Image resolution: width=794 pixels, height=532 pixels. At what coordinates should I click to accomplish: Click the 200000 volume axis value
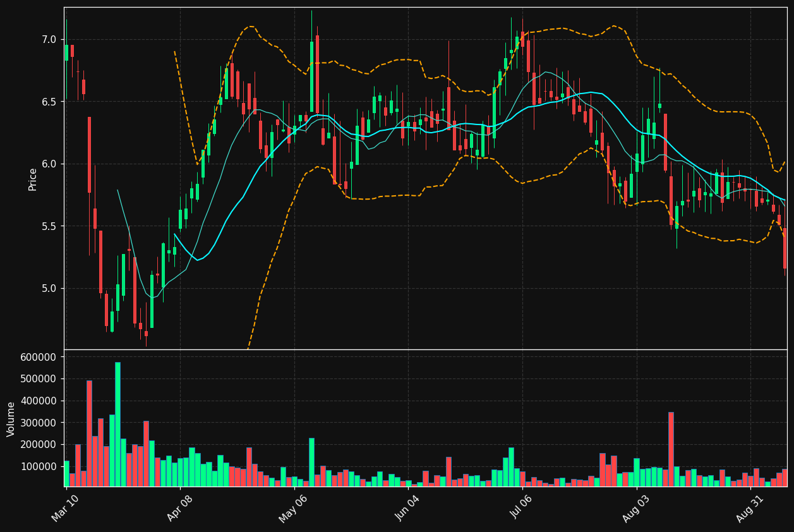tap(39, 445)
